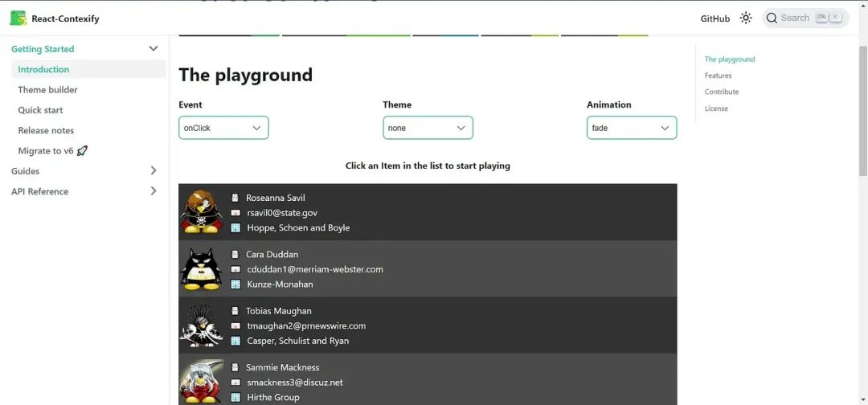
Task: Click Sammie Mackness's penguin avatar
Action: [201, 381]
